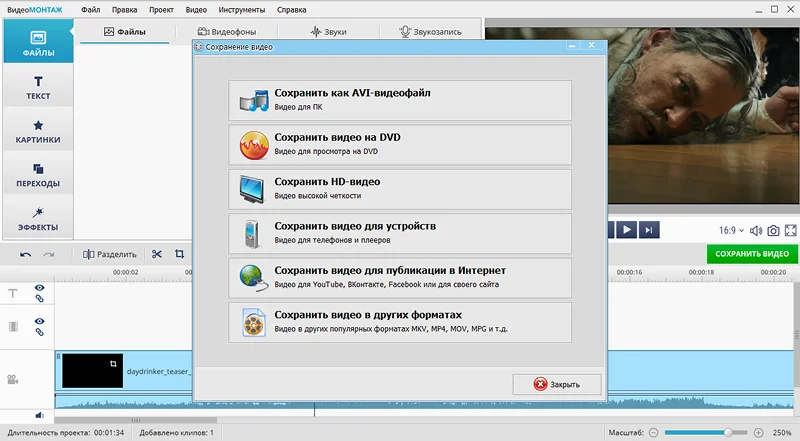Click the zoom in plus icon
The height and width of the screenshot is (441, 800).
(759, 432)
